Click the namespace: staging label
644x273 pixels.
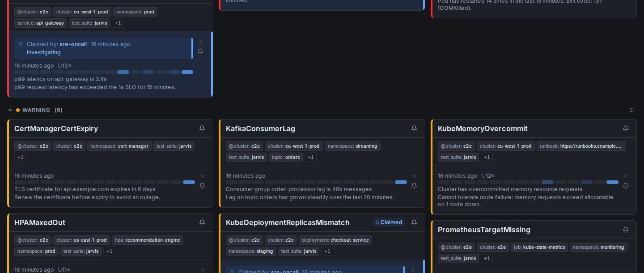251,251
